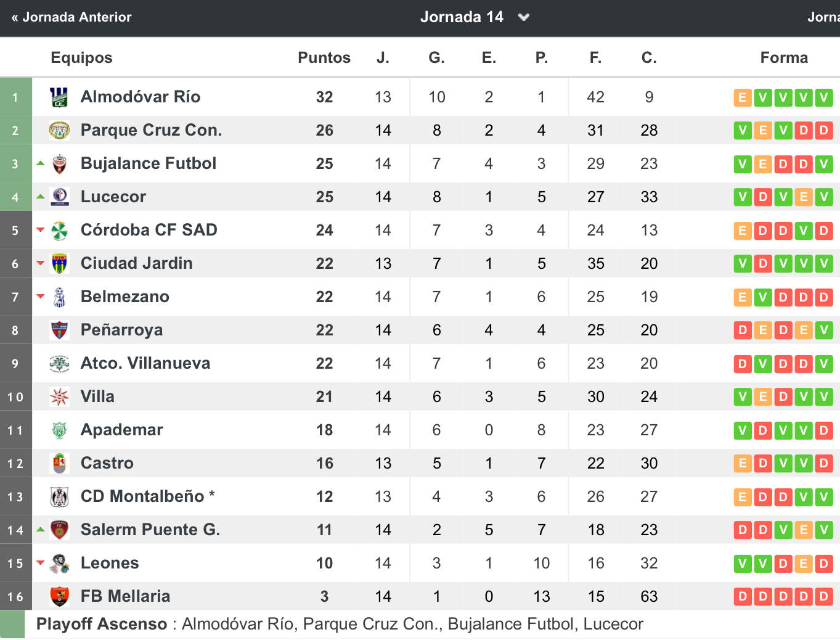840x640 pixels.
Task: Open the Peñarroya team page link
Action: pyautogui.click(x=122, y=330)
